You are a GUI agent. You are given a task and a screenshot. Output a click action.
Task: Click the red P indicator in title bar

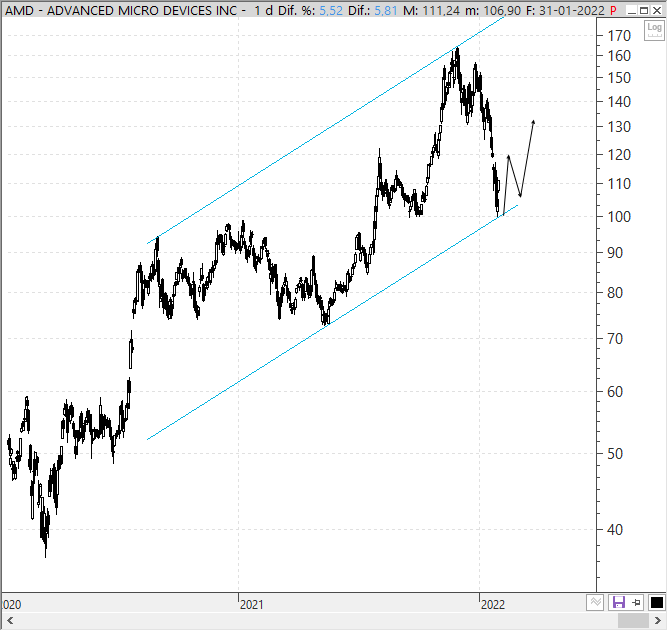coord(613,11)
